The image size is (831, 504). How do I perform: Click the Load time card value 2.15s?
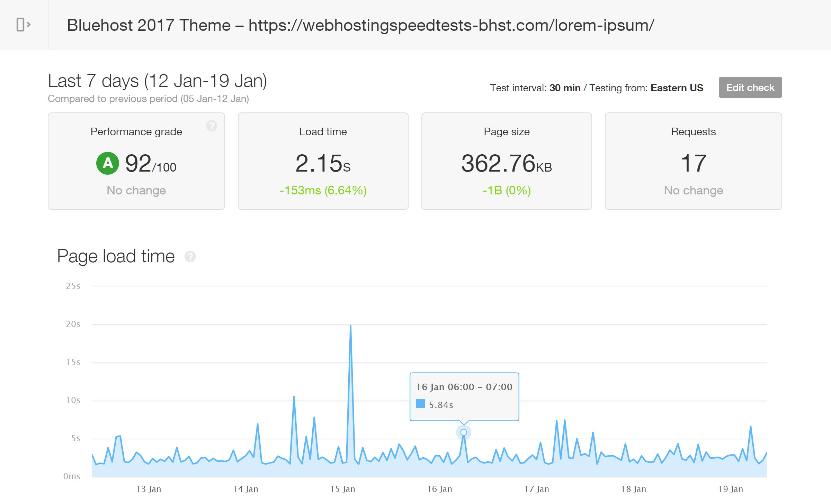point(323,163)
